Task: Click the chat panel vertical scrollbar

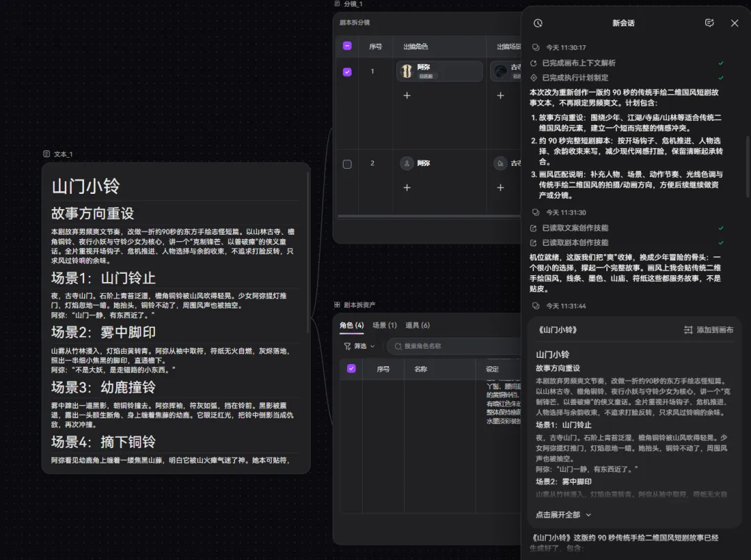Action: 748,165
